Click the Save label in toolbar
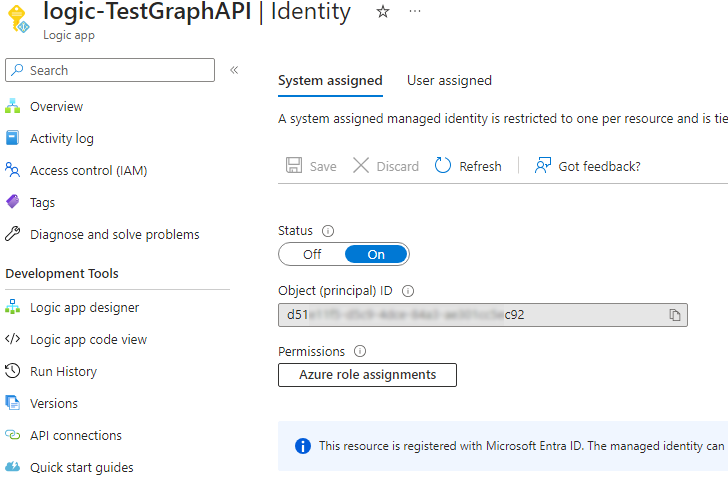This screenshot has height=496, width=728. coord(323,166)
